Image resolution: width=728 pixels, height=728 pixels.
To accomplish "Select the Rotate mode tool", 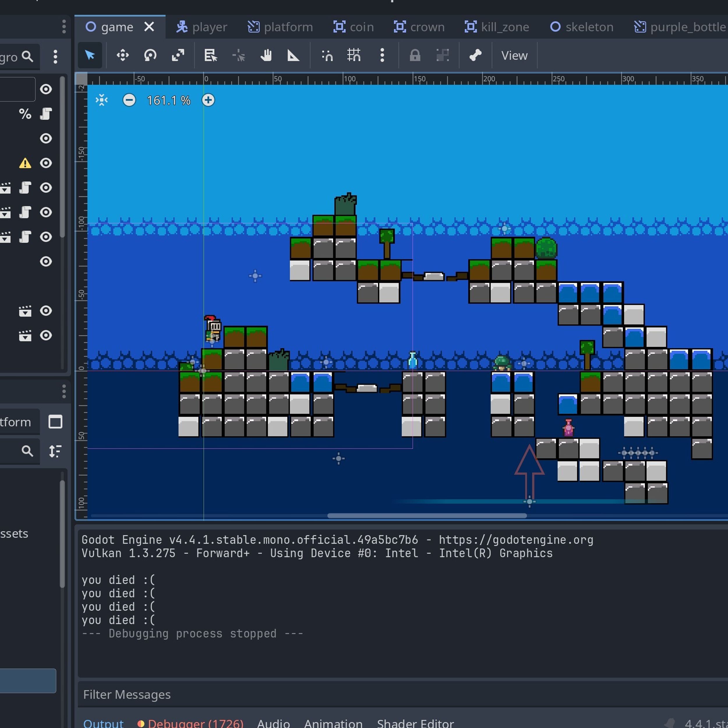I will (150, 56).
